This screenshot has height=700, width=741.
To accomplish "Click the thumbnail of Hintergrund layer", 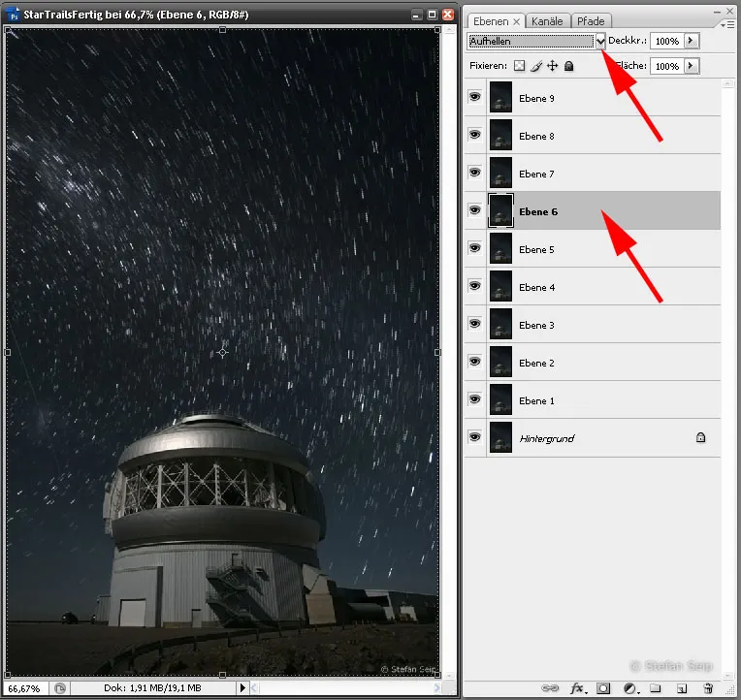I will click(500, 437).
